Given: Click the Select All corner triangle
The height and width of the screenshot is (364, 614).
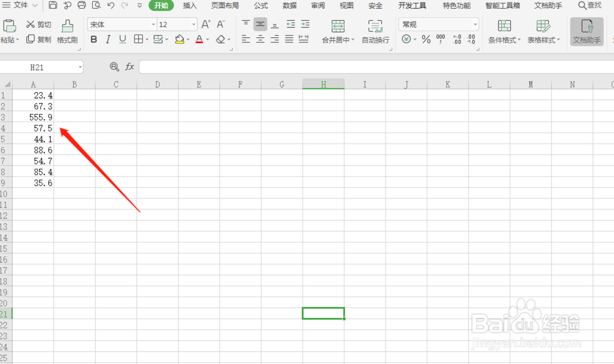Looking at the screenshot, I should [x=6, y=84].
